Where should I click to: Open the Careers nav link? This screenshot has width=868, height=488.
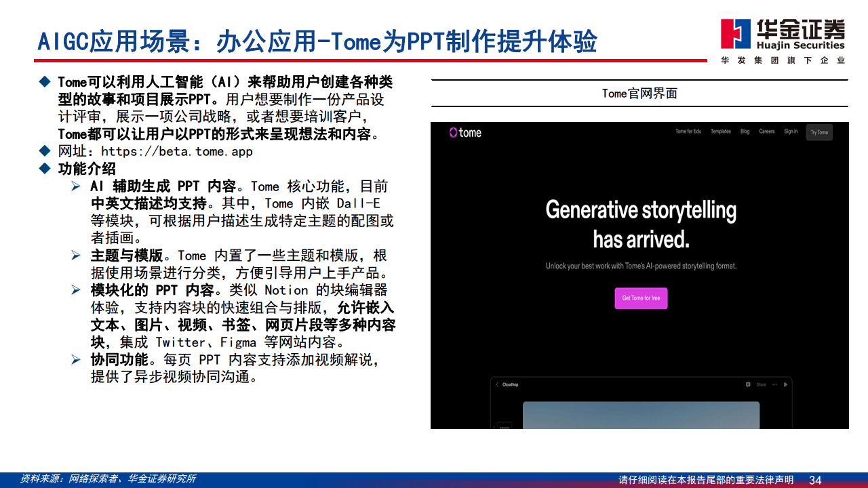coord(767,131)
